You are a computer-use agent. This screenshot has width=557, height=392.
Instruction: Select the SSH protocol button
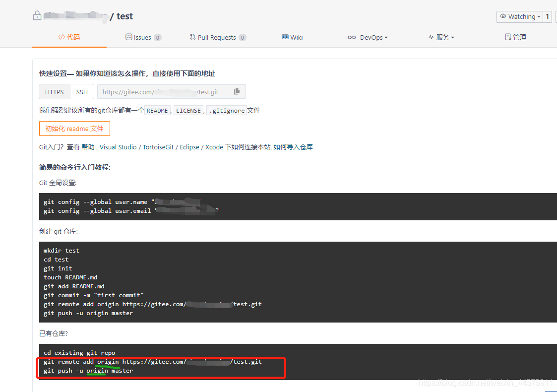pyautogui.click(x=82, y=92)
